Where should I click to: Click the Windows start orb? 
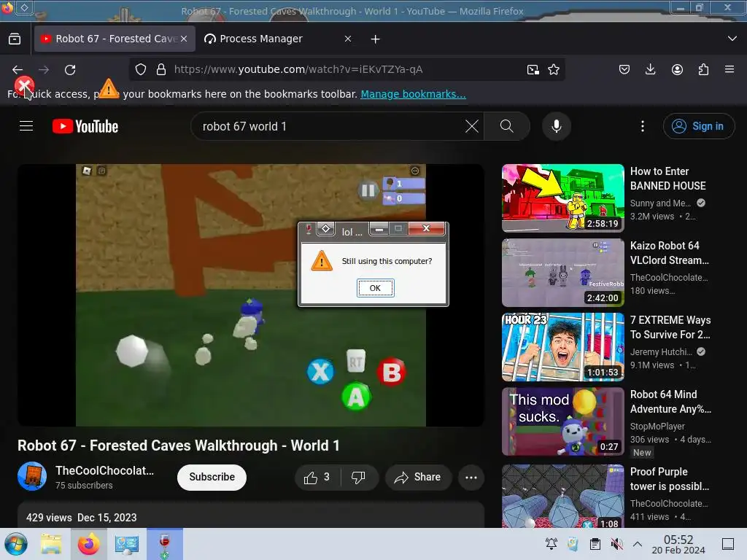point(15,544)
